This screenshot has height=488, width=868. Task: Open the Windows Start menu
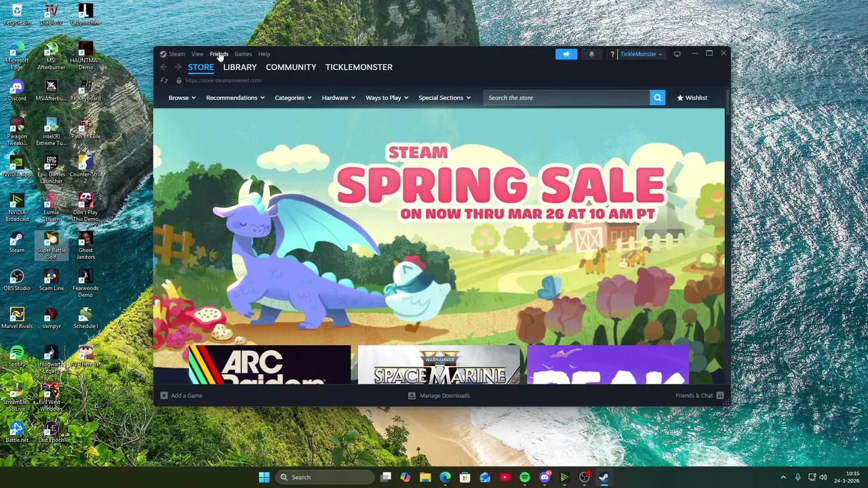[264, 477]
